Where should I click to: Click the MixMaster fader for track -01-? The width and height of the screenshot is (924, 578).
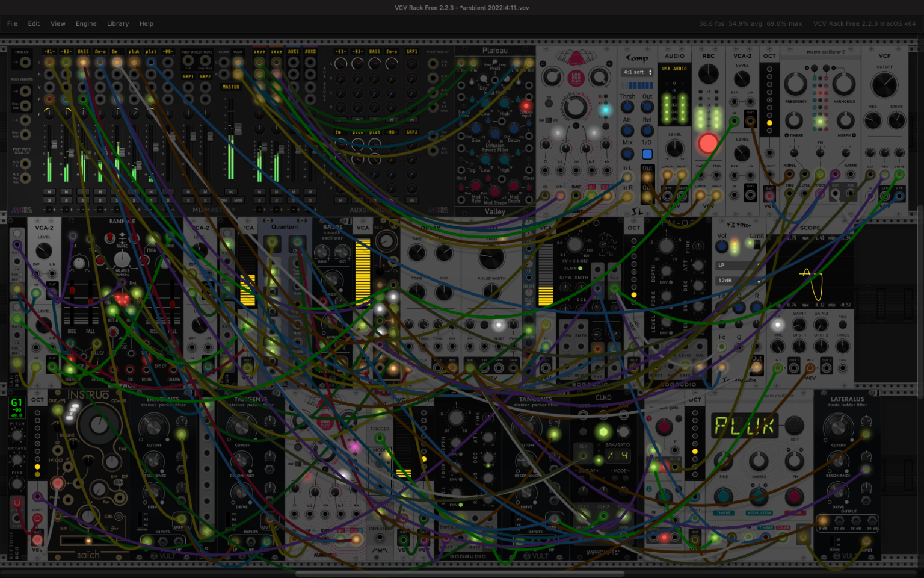[54, 144]
